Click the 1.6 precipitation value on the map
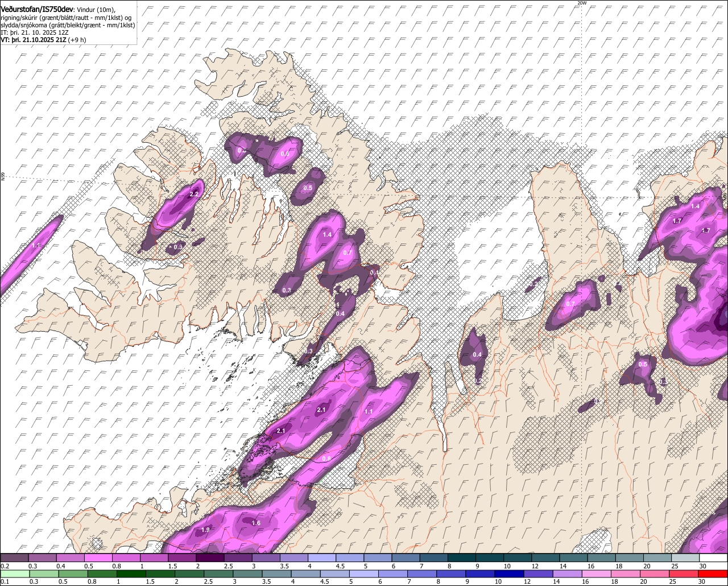This screenshot has width=728, height=586. pyautogui.click(x=256, y=523)
